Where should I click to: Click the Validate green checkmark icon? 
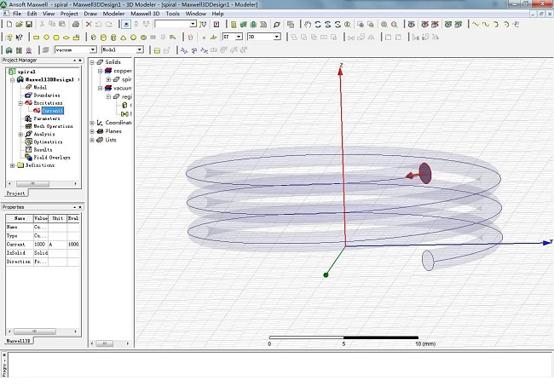244,25
